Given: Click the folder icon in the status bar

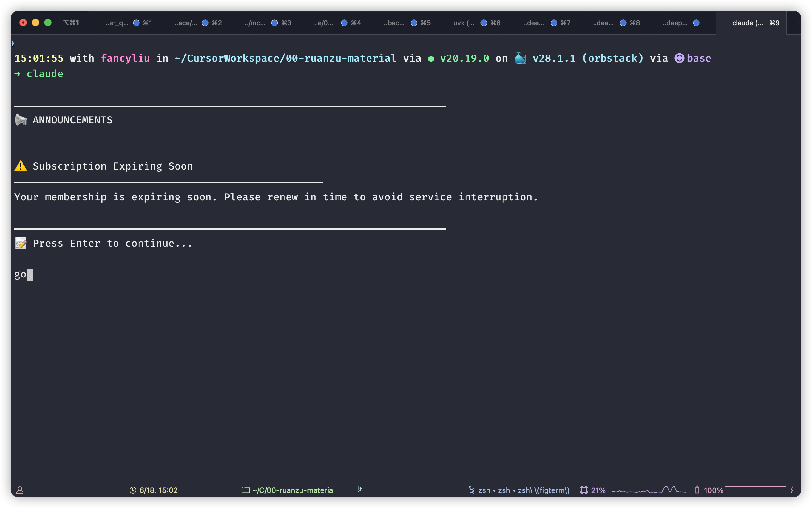Looking at the screenshot, I should [246, 490].
